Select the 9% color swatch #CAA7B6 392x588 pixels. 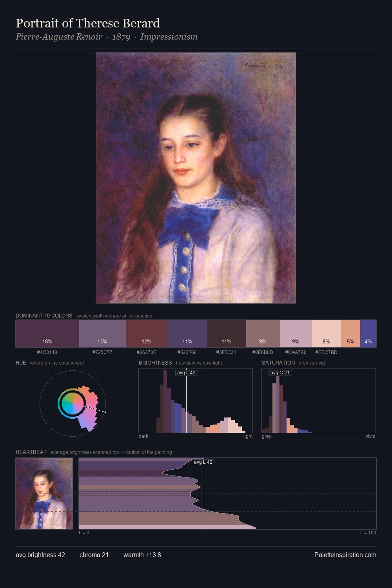coord(296,334)
